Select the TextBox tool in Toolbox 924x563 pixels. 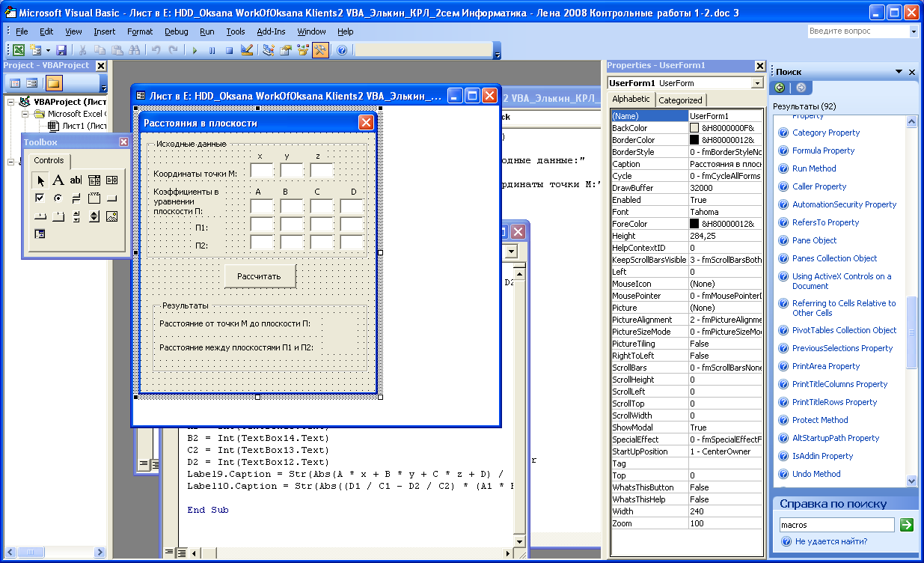tap(76, 180)
